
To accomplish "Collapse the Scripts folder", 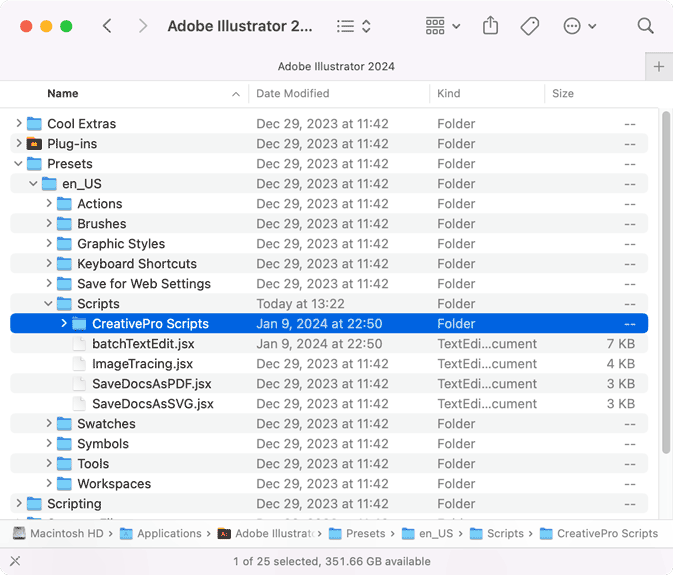I will pyautogui.click(x=49, y=304).
